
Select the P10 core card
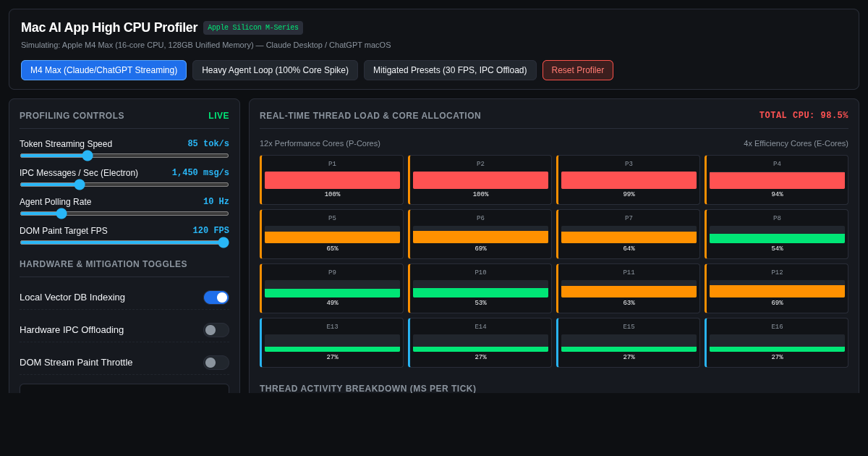(480, 289)
